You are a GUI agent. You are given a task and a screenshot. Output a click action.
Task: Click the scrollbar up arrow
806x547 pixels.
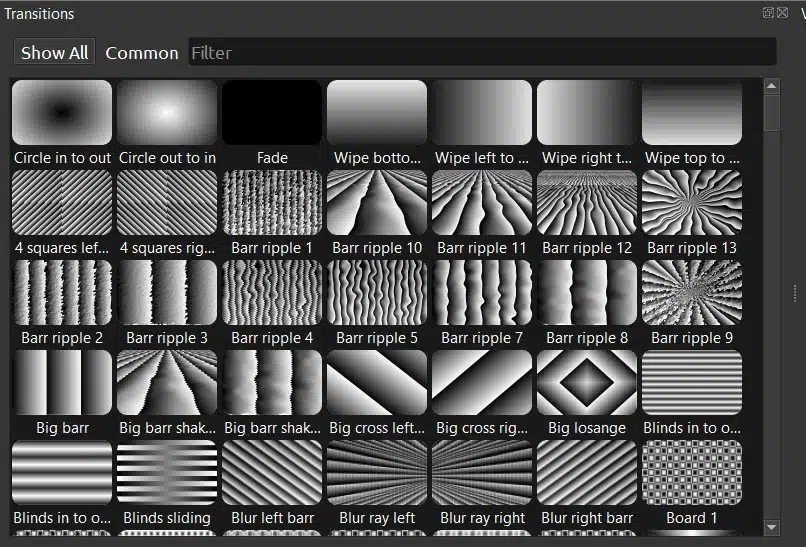[771, 87]
